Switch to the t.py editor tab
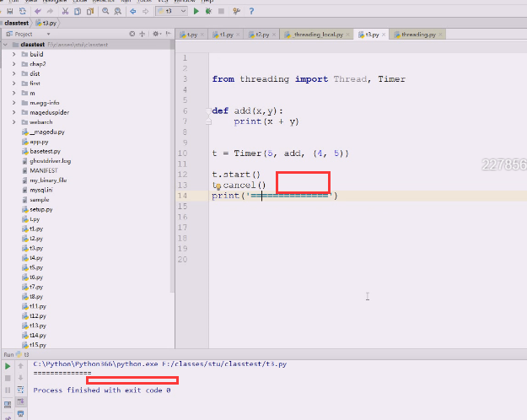The image size is (527, 420). point(192,35)
